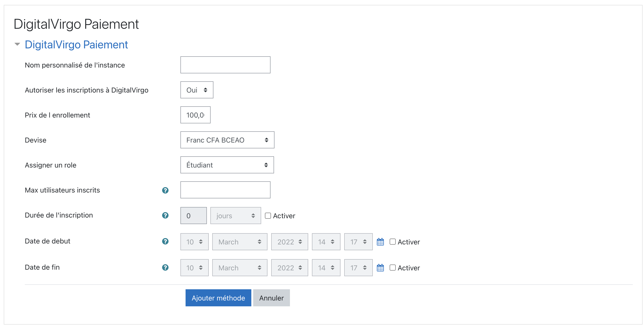The image size is (644, 329).
Task: Open the Date de debut year dropdown
Action: (x=289, y=242)
